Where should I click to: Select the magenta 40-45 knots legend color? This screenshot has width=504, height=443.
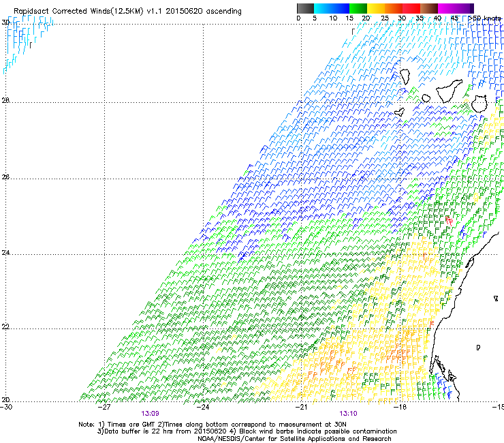[447, 8]
